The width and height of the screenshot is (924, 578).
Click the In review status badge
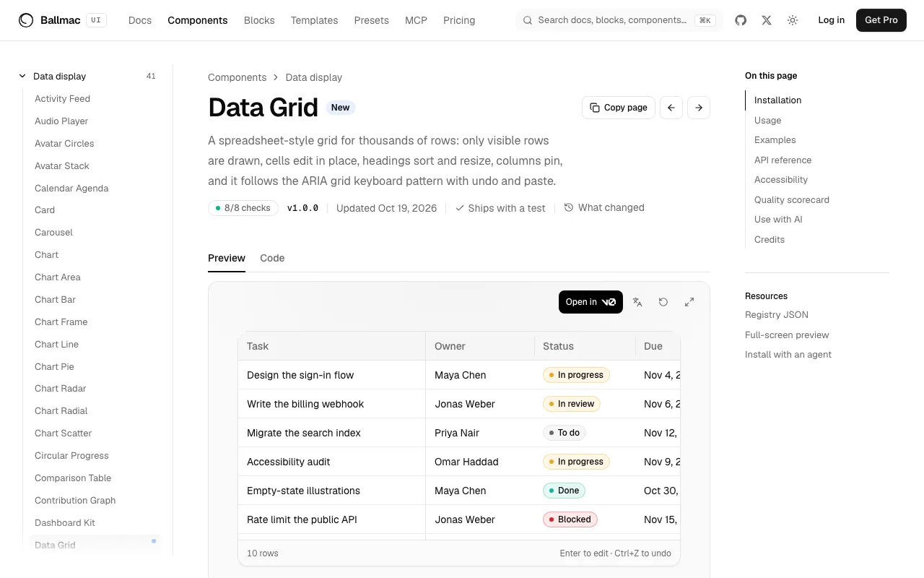(572, 404)
